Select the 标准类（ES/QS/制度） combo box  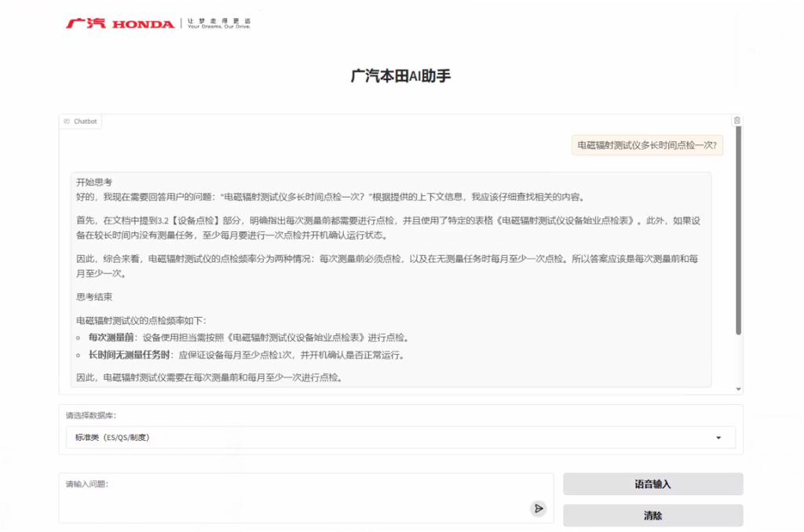pos(393,437)
